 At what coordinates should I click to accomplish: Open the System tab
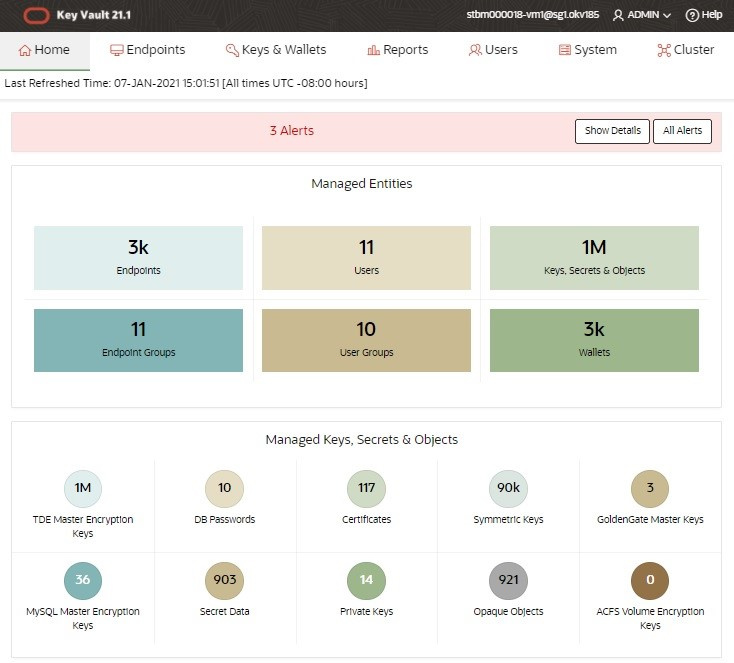(x=588, y=50)
